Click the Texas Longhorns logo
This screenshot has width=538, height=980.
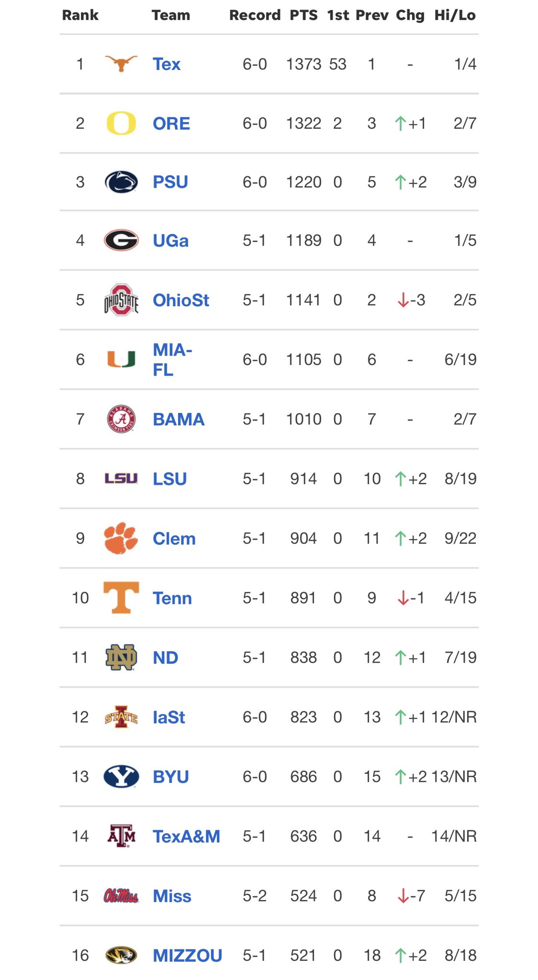click(121, 63)
